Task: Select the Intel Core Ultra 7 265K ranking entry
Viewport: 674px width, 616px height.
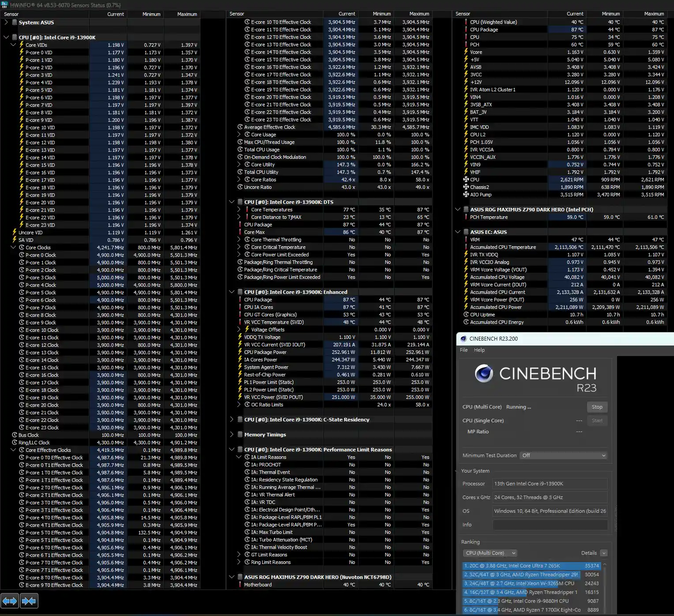Action: 531,566
